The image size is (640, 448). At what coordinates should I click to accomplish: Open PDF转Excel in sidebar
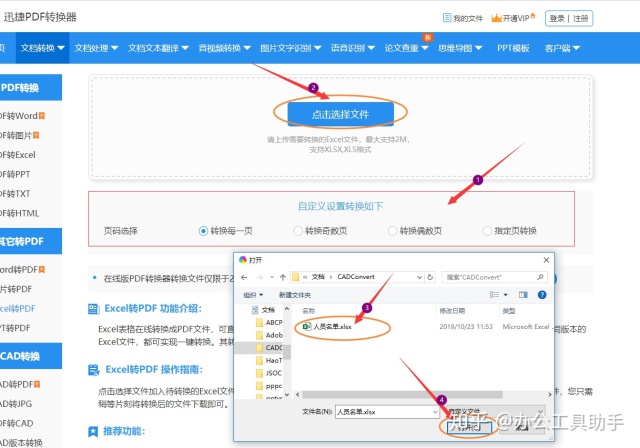click(x=18, y=155)
